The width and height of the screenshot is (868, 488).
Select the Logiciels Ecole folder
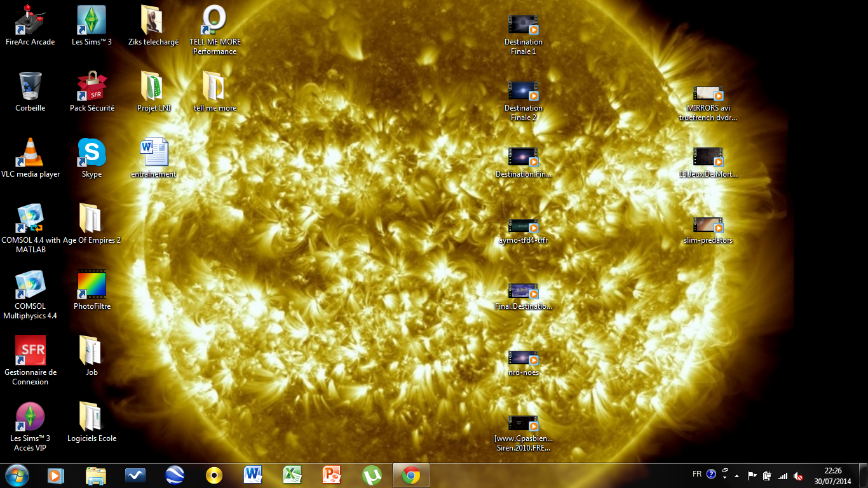(x=92, y=423)
